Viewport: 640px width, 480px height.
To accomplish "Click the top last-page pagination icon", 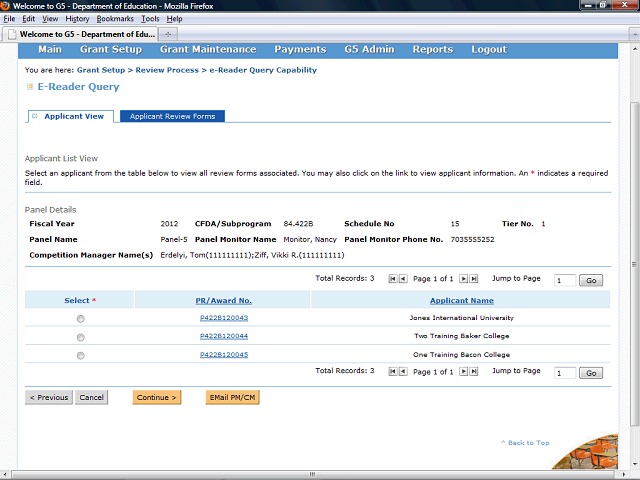I will (x=473, y=280).
